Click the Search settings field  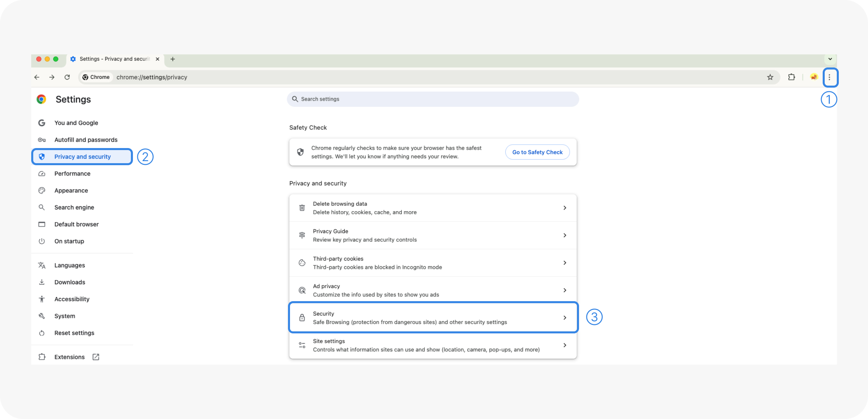click(x=433, y=99)
